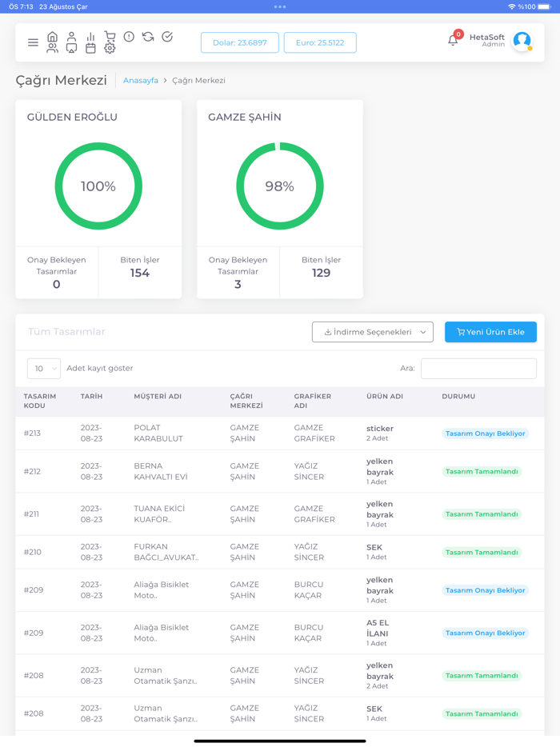Click the Euro: 25.5122 rate button
The height and width of the screenshot is (747, 560).
[320, 42]
